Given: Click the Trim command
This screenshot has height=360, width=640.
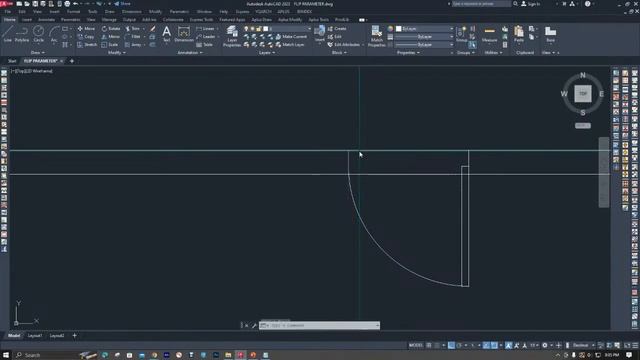Looking at the screenshot, I should (x=133, y=29).
